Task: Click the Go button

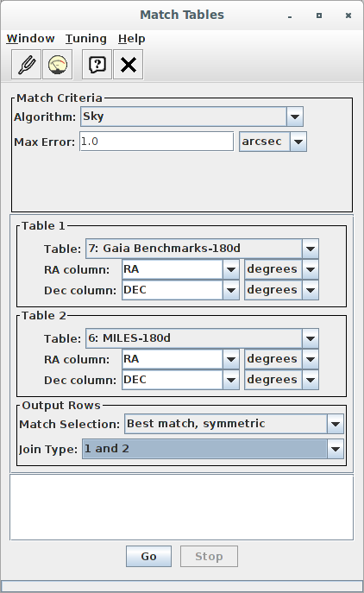Action: (148, 557)
